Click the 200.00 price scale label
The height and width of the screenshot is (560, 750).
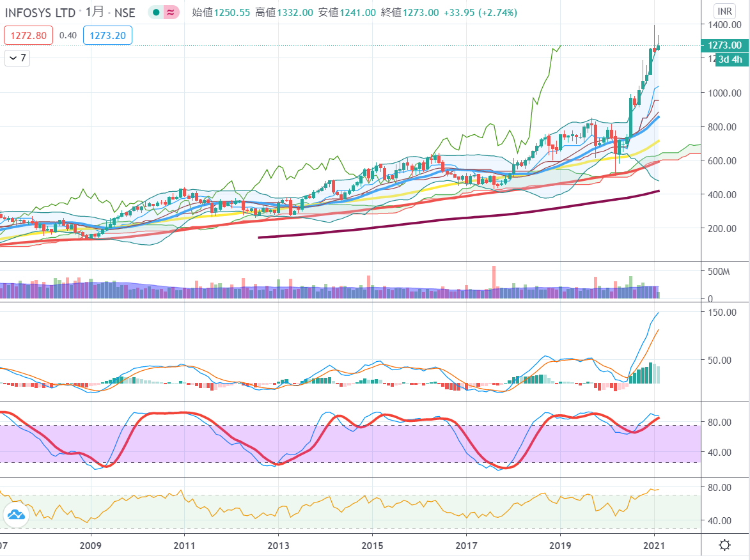pyautogui.click(x=723, y=229)
